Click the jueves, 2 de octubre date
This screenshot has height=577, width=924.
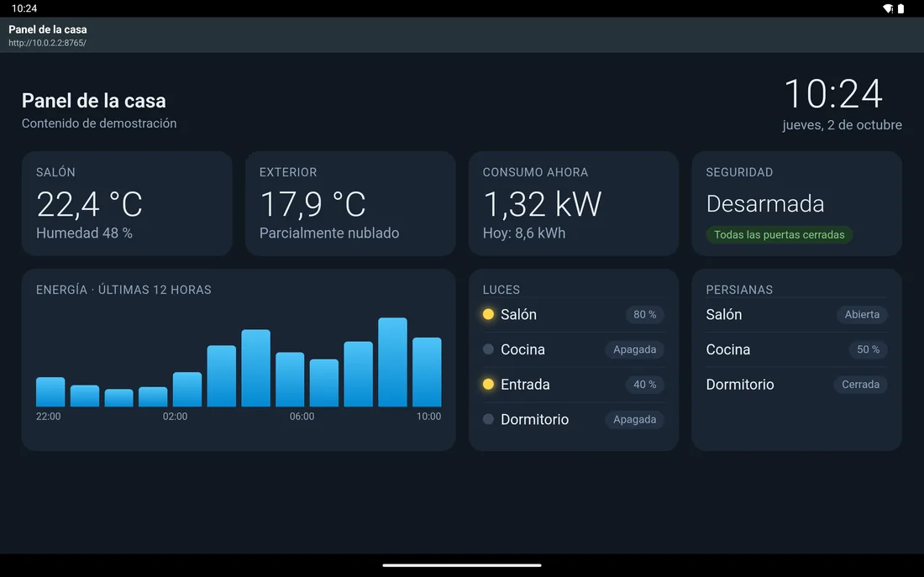[842, 125]
